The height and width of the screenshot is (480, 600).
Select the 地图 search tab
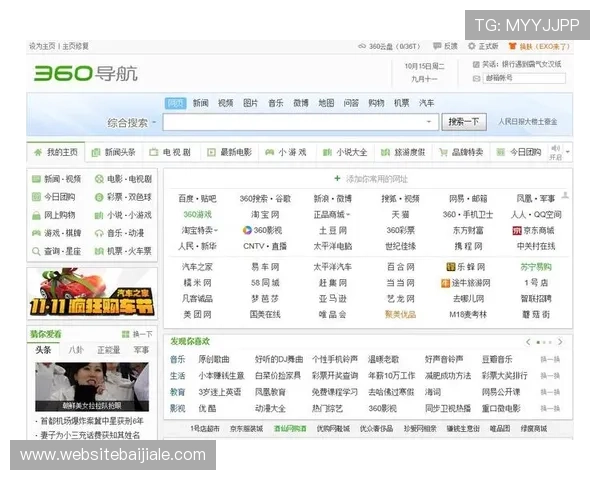click(x=326, y=103)
